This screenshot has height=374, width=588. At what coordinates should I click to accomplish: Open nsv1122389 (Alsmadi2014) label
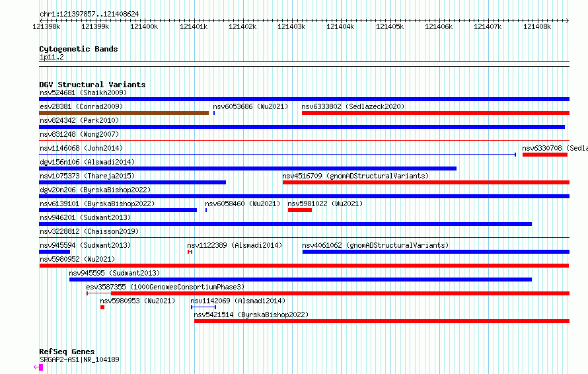pyautogui.click(x=235, y=245)
